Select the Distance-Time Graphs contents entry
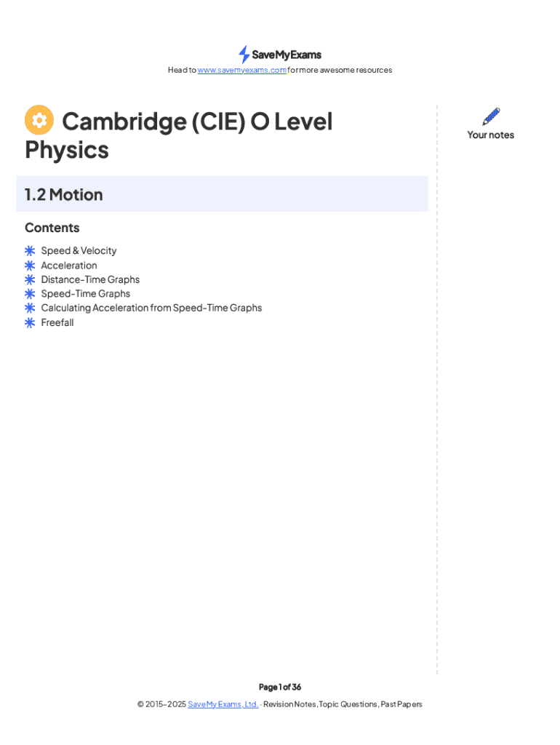The image size is (560, 745). click(90, 279)
